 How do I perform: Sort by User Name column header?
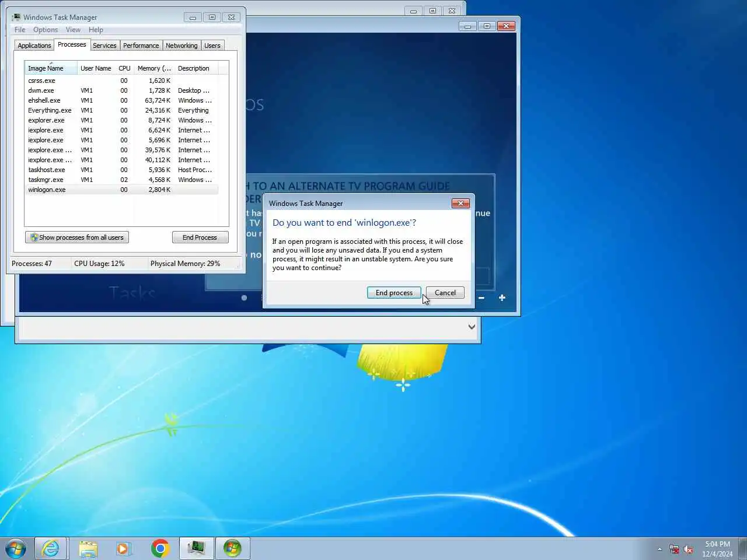tap(96, 68)
